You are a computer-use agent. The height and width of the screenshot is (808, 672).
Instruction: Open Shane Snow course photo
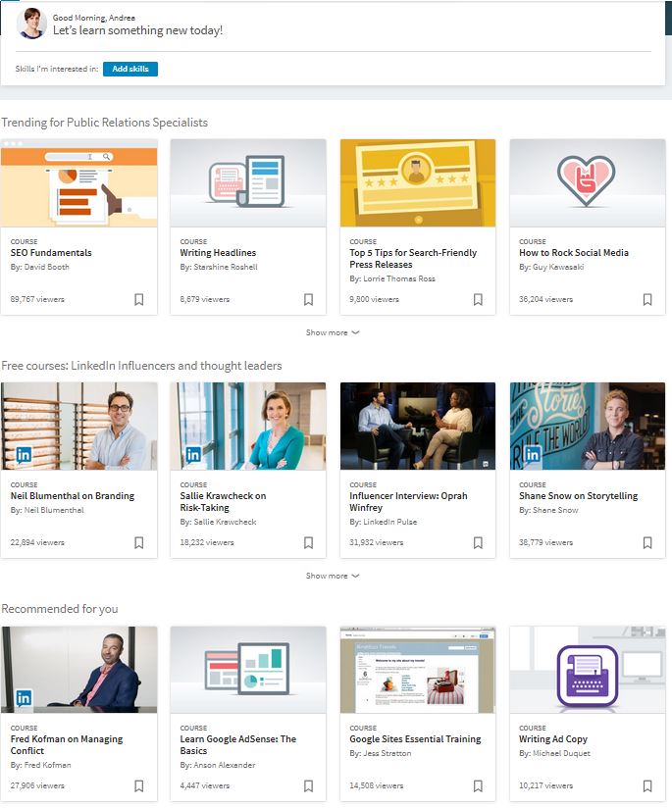coord(588,427)
